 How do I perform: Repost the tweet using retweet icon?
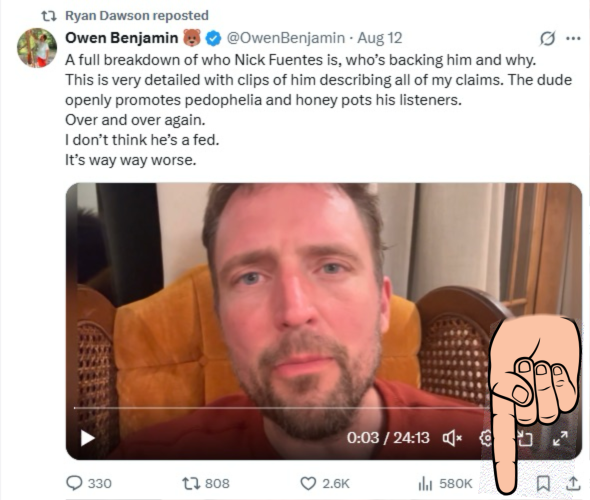191,483
